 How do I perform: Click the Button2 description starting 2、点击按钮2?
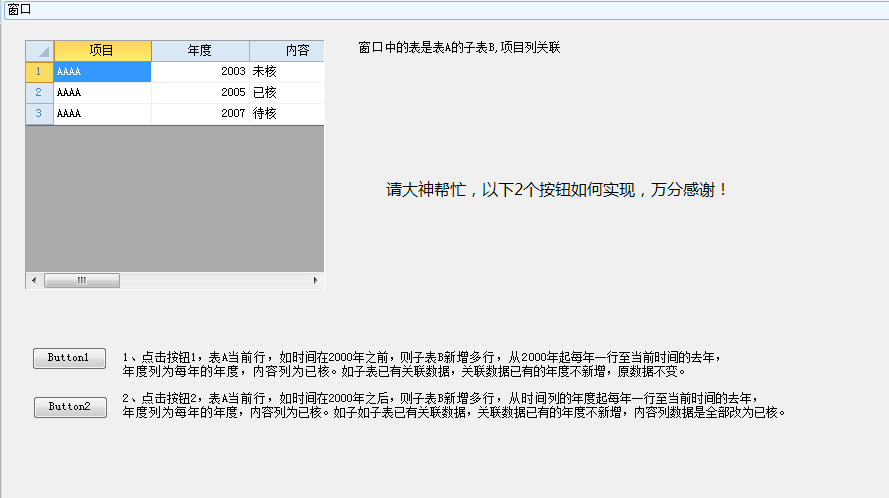(x=454, y=406)
